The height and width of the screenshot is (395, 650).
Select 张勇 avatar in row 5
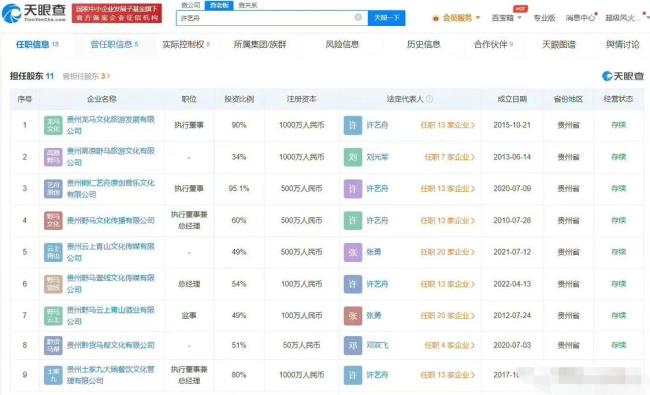pos(353,252)
